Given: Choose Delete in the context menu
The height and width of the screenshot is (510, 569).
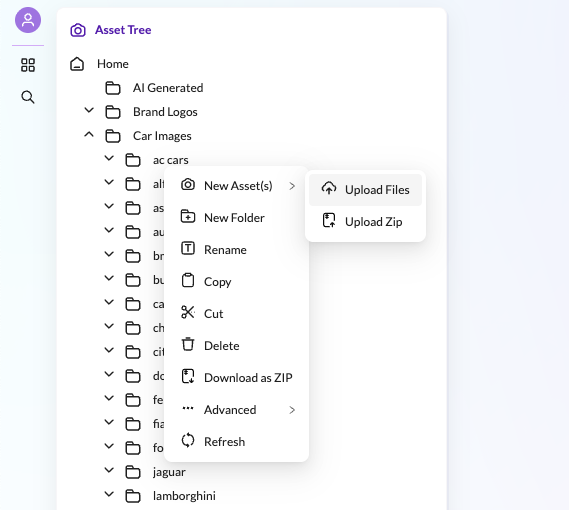Looking at the screenshot, I should point(236,346).
